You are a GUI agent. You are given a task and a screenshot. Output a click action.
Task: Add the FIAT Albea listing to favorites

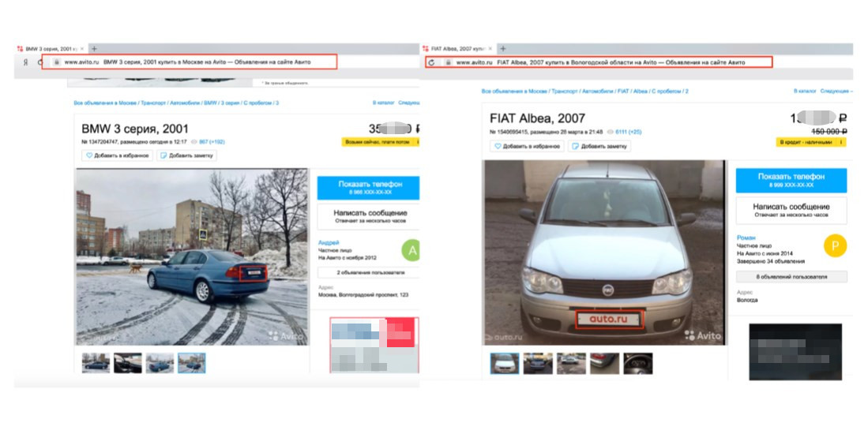(x=527, y=147)
